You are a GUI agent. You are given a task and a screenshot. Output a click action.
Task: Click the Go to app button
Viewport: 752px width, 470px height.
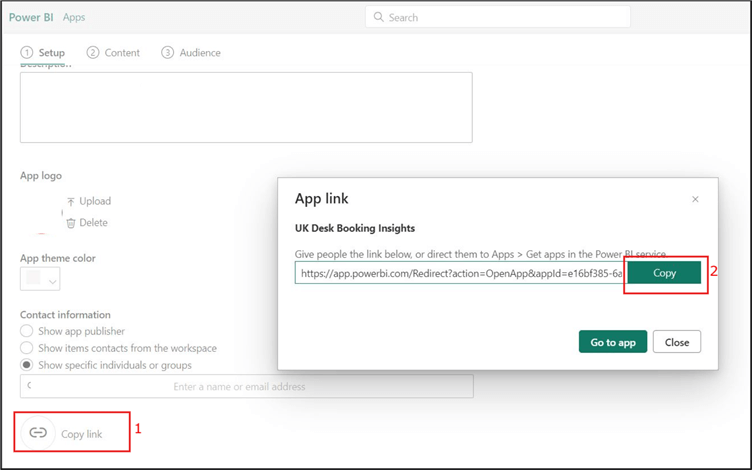(x=613, y=342)
